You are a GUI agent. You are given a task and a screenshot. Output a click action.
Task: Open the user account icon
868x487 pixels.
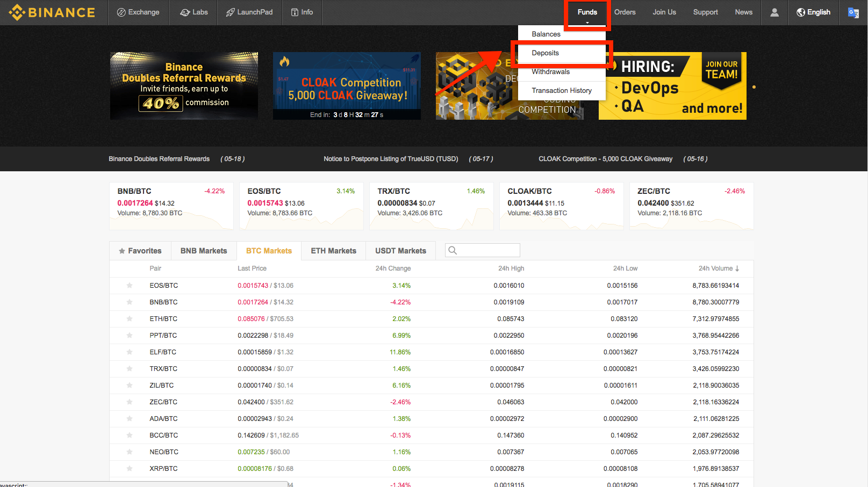click(x=774, y=12)
